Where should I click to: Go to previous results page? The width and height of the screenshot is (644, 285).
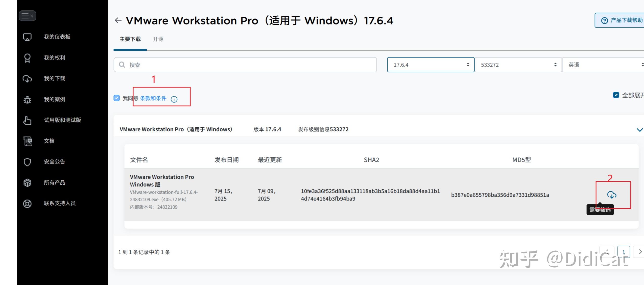click(607, 252)
